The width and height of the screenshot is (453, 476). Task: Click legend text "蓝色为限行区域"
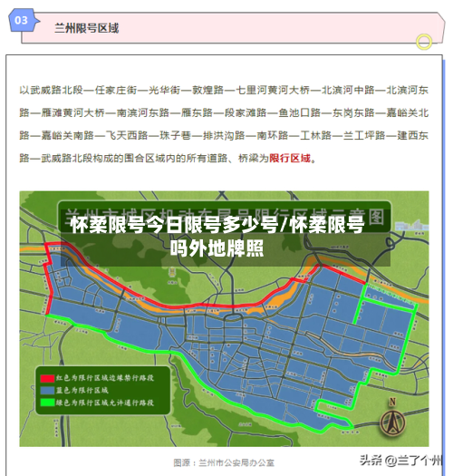coord(82,390)
